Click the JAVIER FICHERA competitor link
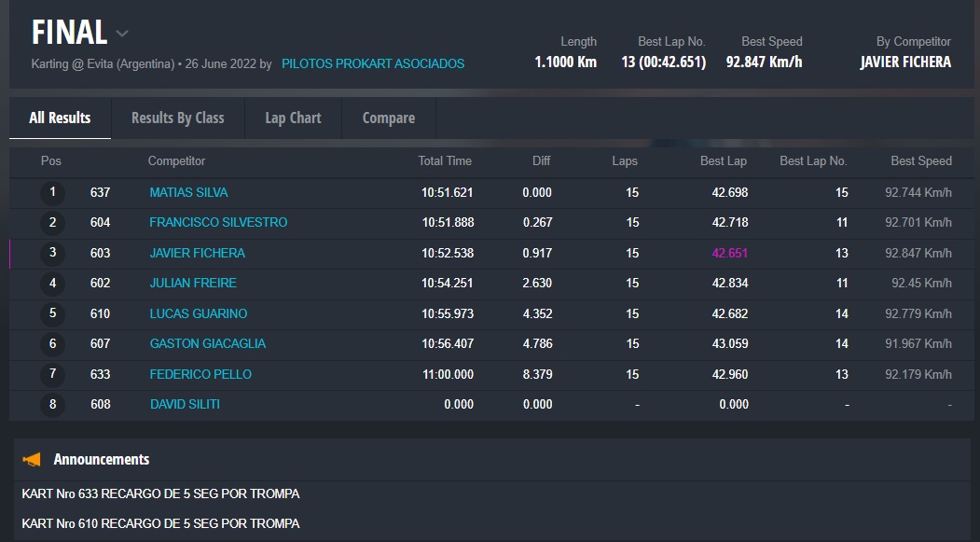980x542 pixels. pyautogui.click(x=197, y=253)
